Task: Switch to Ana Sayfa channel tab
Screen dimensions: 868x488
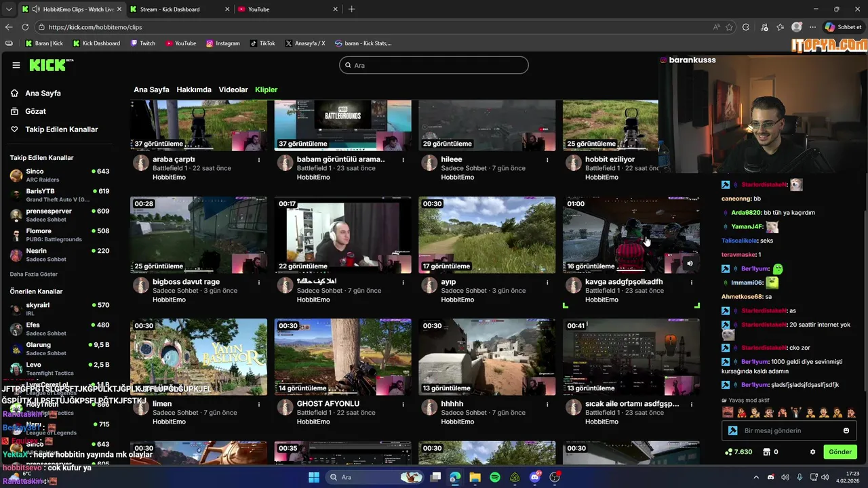Action: (151, 89)
